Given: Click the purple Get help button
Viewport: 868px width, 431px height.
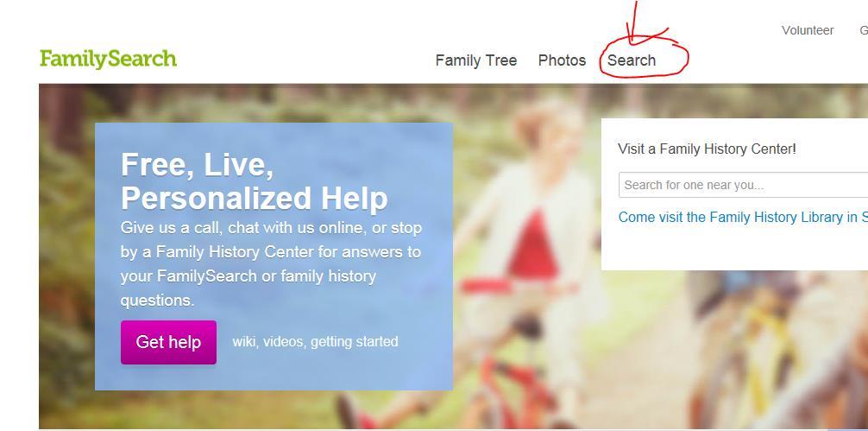Looking at the screenshot, I should click(x=168, y=342).
